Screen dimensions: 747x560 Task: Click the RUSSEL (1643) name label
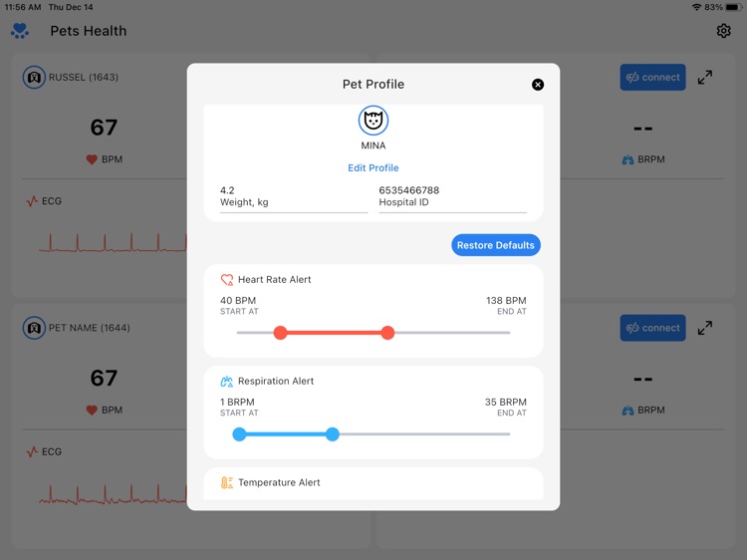84,77
